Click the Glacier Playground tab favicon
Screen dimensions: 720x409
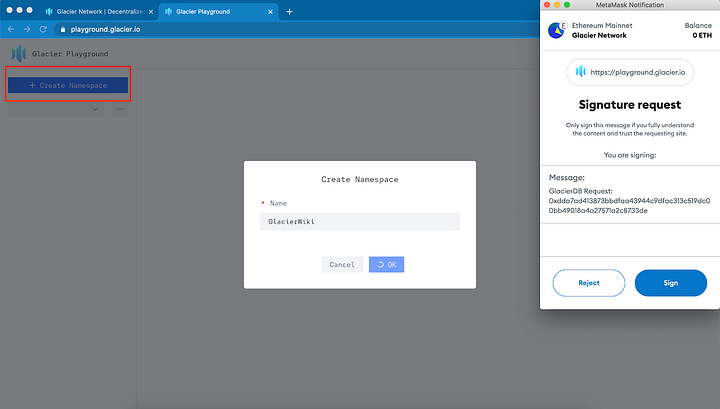(x=169, y=11)
